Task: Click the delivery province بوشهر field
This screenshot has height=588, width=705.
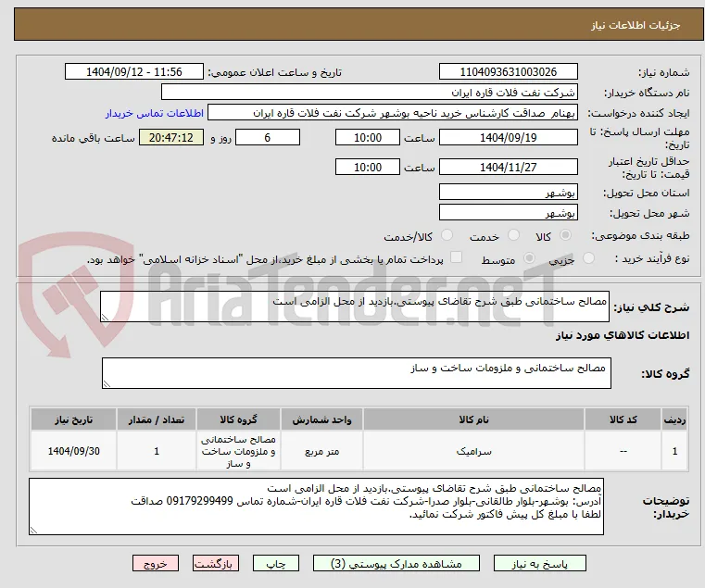Action: point(508,192)
